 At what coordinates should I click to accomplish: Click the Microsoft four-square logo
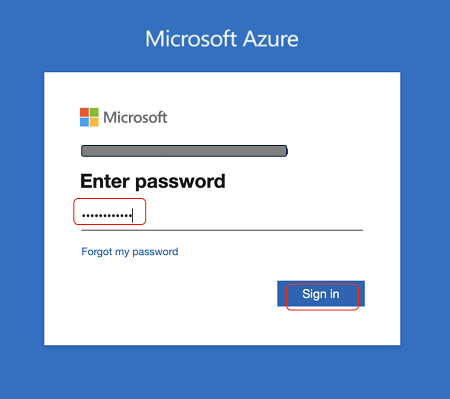pos(89,117)
